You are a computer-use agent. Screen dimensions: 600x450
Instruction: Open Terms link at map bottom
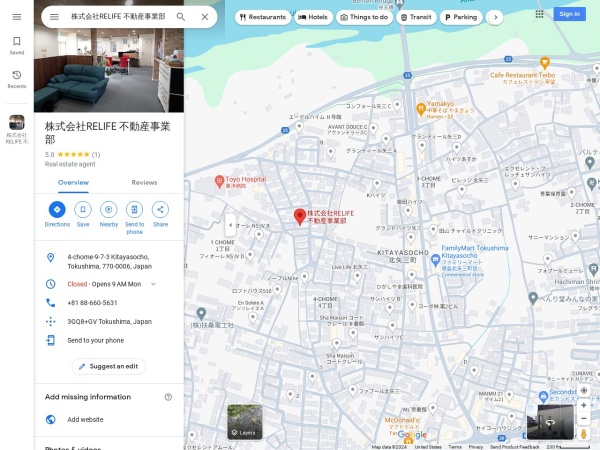click(455, 447)
